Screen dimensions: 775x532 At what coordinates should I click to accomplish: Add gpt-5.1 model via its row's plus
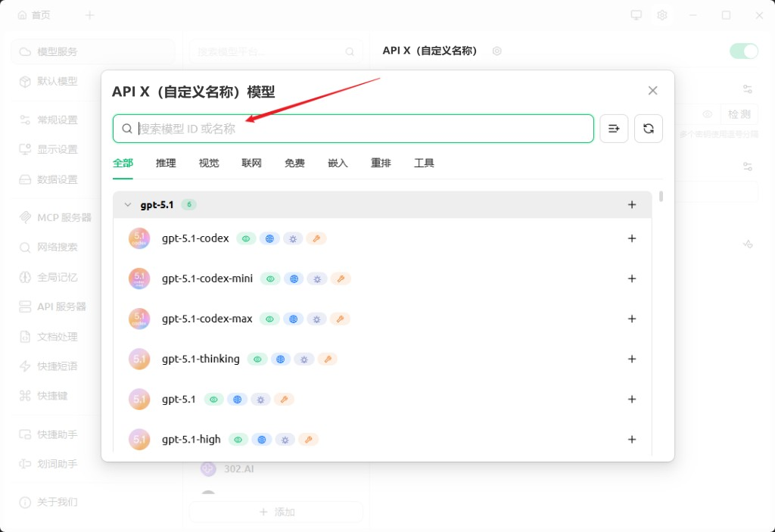632,399
